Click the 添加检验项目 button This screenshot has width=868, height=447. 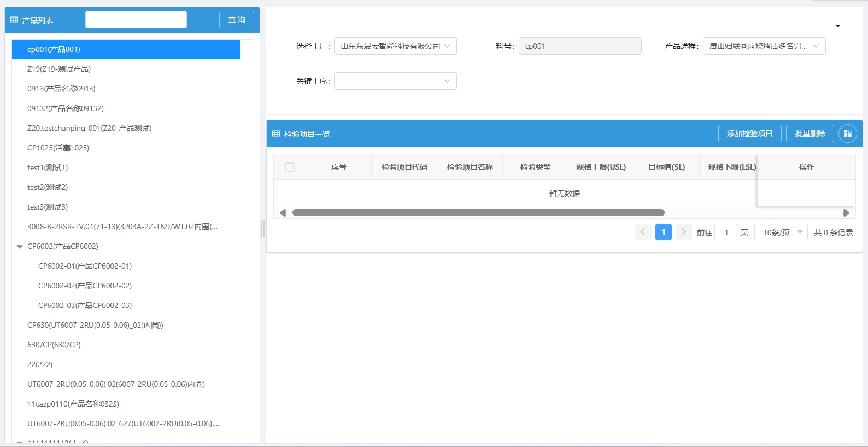(x=750, y=133)
